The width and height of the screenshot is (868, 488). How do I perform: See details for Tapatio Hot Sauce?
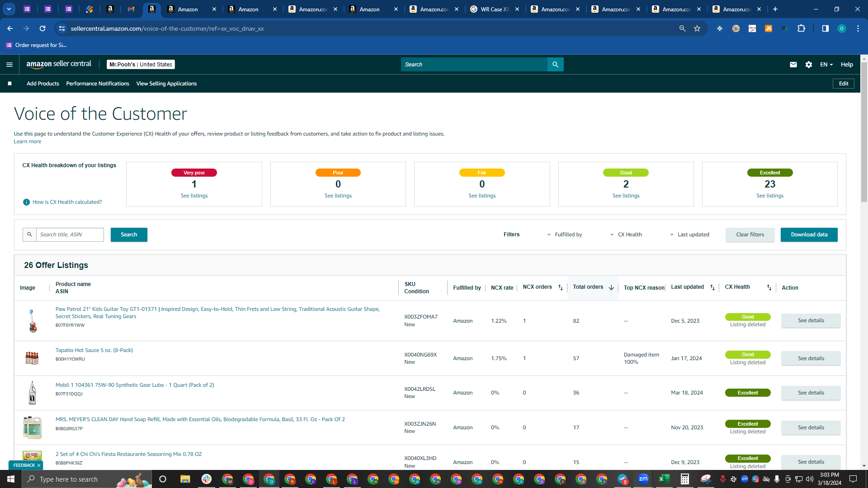point(811,358)
